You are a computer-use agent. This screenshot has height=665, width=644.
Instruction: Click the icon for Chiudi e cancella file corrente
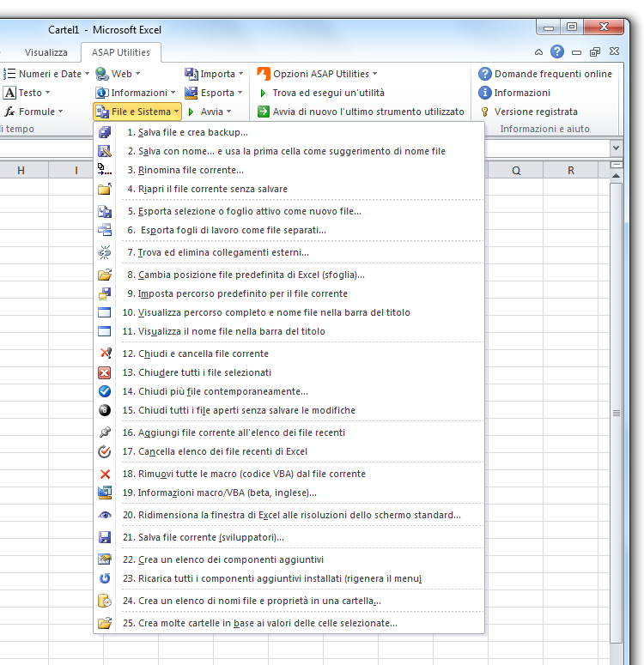106,354
